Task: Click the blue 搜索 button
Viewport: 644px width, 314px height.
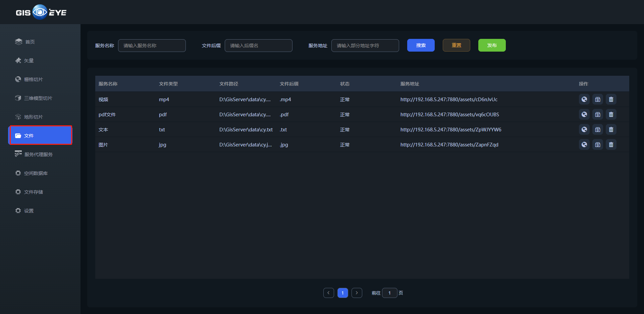Action: [421, 45]
